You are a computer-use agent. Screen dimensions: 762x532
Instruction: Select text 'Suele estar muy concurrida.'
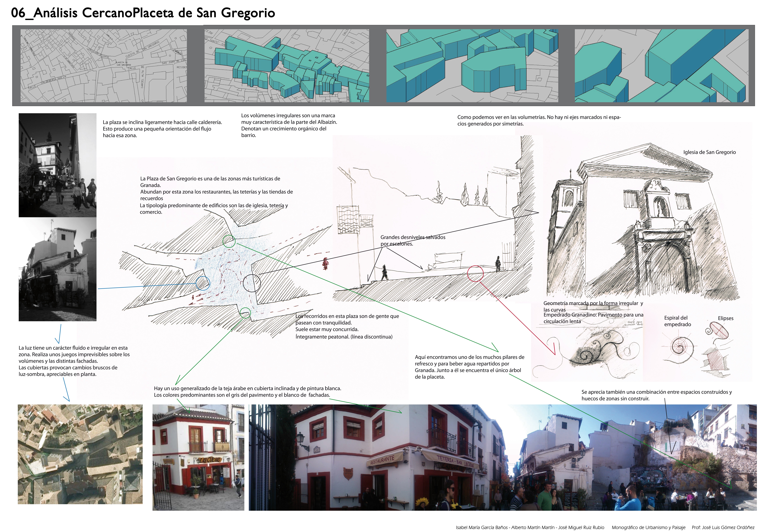327,329
